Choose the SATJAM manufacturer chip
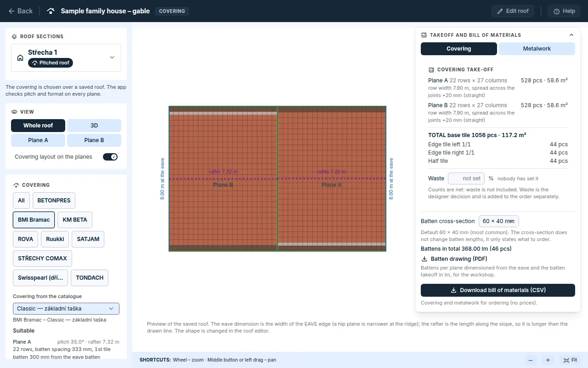The width and height of the screenshot is (588, 368). tap(88, 239)
